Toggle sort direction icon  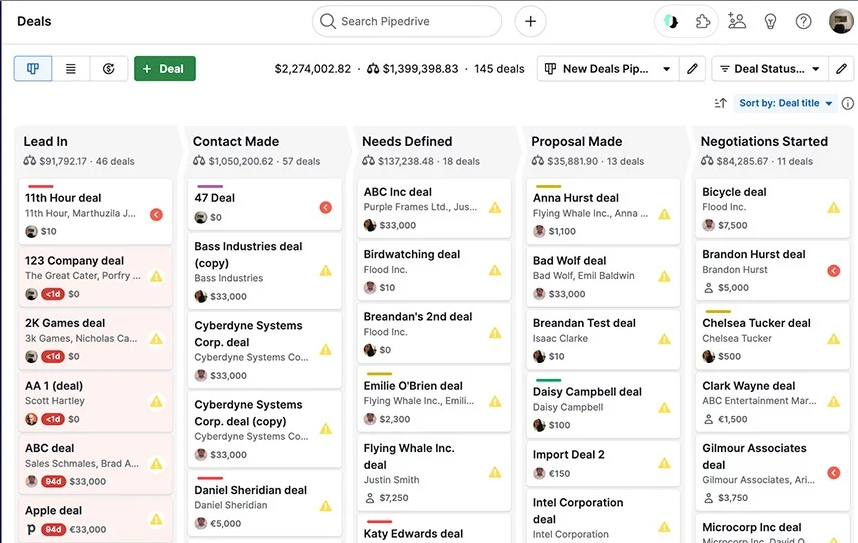coord(720,103)
